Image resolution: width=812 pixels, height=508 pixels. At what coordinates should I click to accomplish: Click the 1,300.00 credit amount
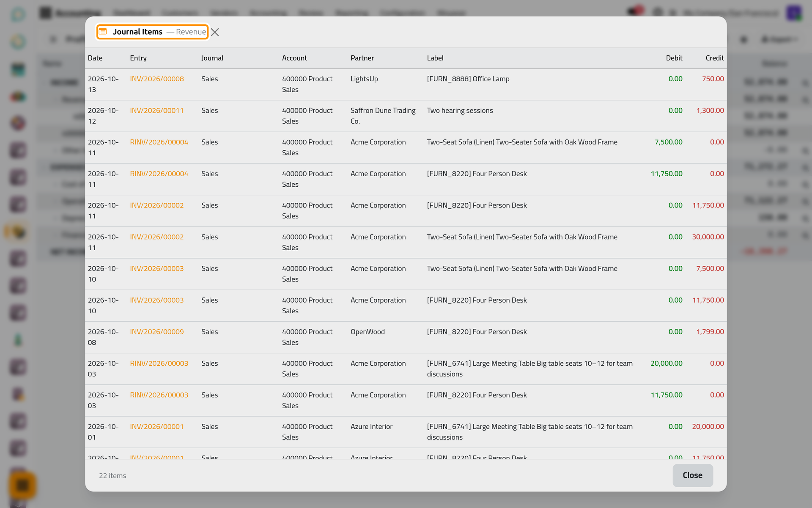click(710, 110)
